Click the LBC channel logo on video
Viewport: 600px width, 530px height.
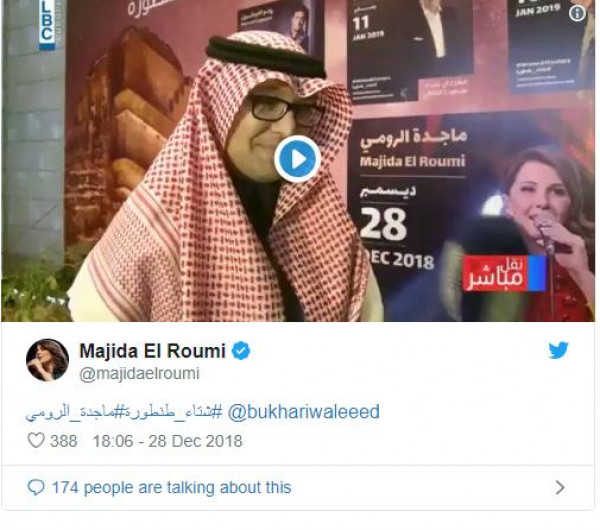tap(47, 25)
